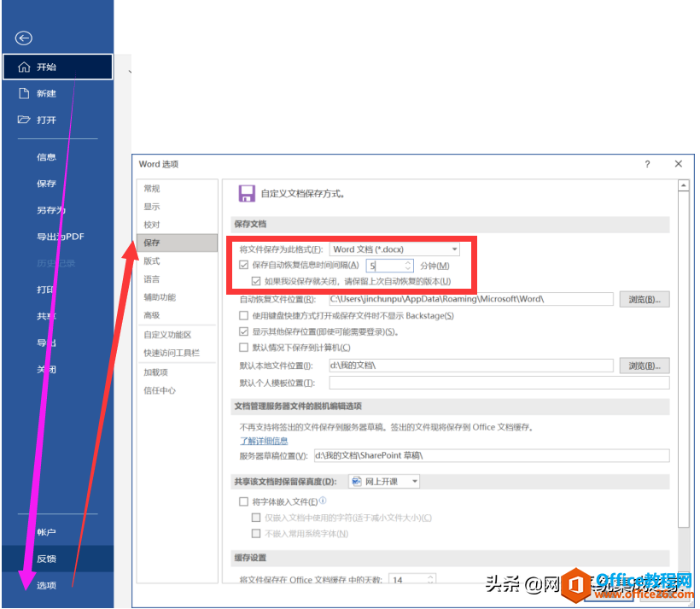Click the 服务器草稿位置 path field
The height and width of the screenshot is (609, 700).
point(492,456)
